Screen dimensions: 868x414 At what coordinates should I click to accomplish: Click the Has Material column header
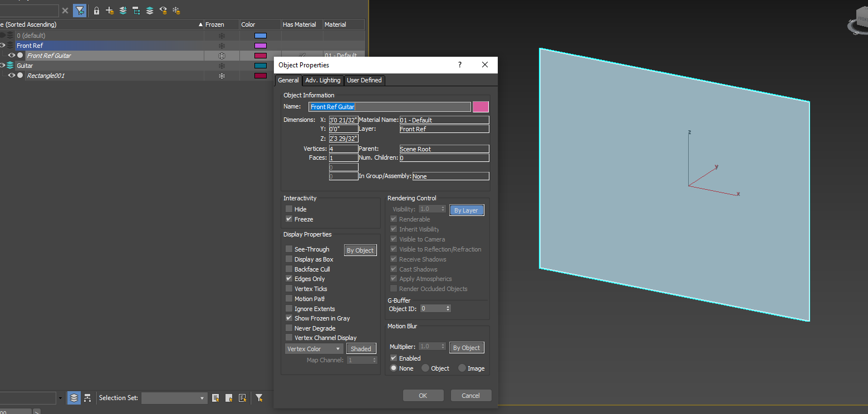point(302,24)
